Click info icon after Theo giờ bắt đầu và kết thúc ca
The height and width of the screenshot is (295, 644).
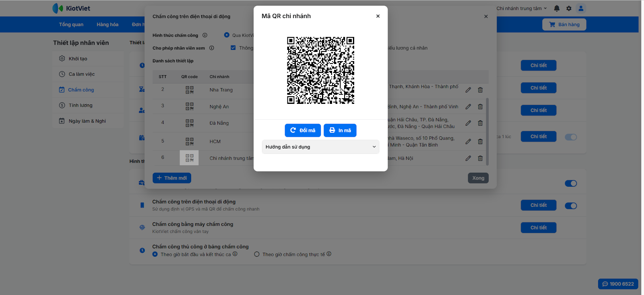click(x=235, y=254)
